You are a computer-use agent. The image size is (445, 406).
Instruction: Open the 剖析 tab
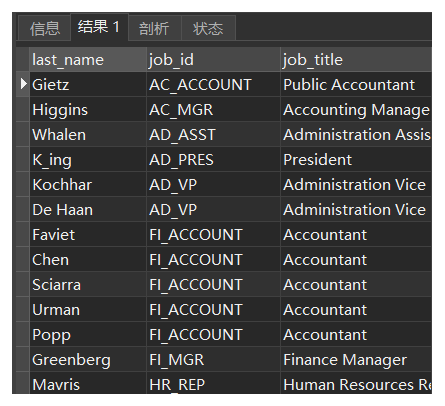tap(155, 28)
